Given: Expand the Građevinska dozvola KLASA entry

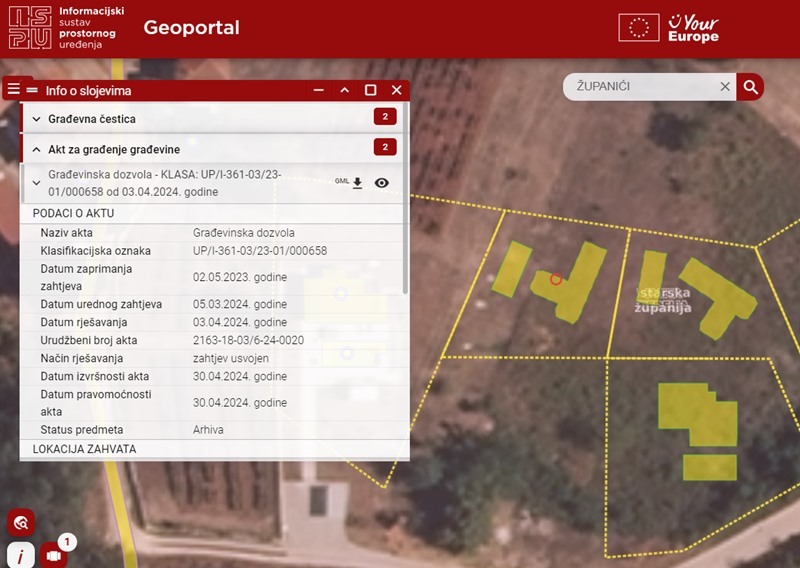Looking at the screenshot, I should (37, 183).
